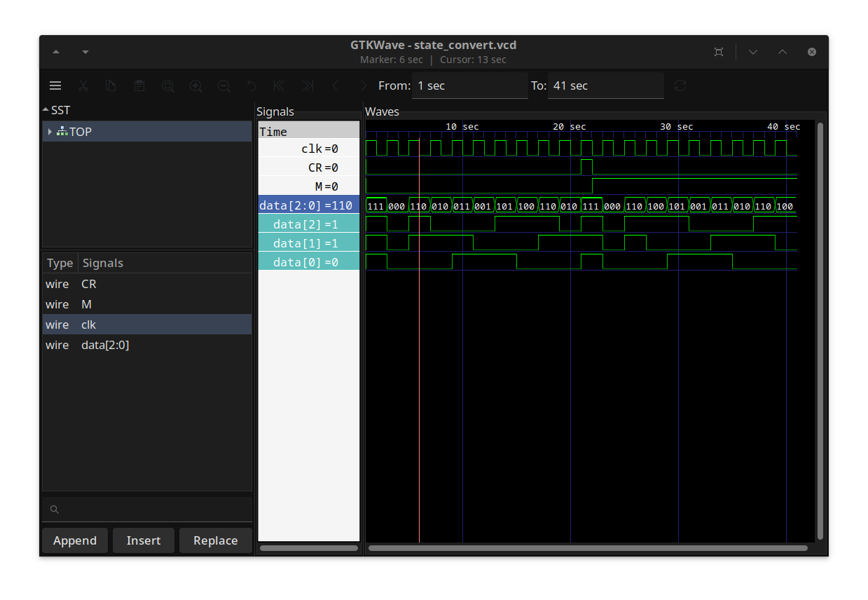This screenshot has height=600, width=868.
Task: Click the Append button
Action: tap(75, 540)
